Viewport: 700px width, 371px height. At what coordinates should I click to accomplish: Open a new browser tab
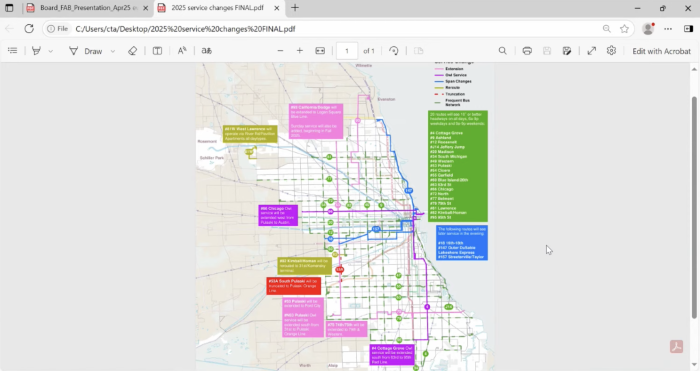click(295, 8)
